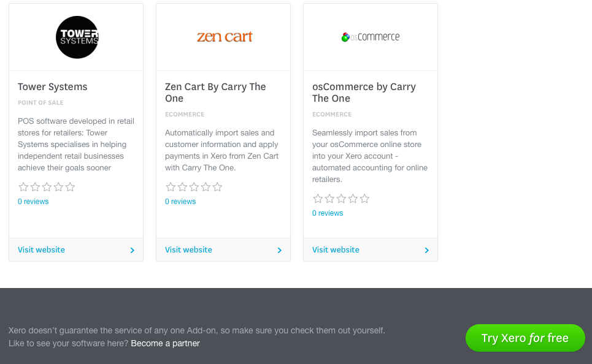Open osCommerce 0 reviews link

click(x=328, y=213)
